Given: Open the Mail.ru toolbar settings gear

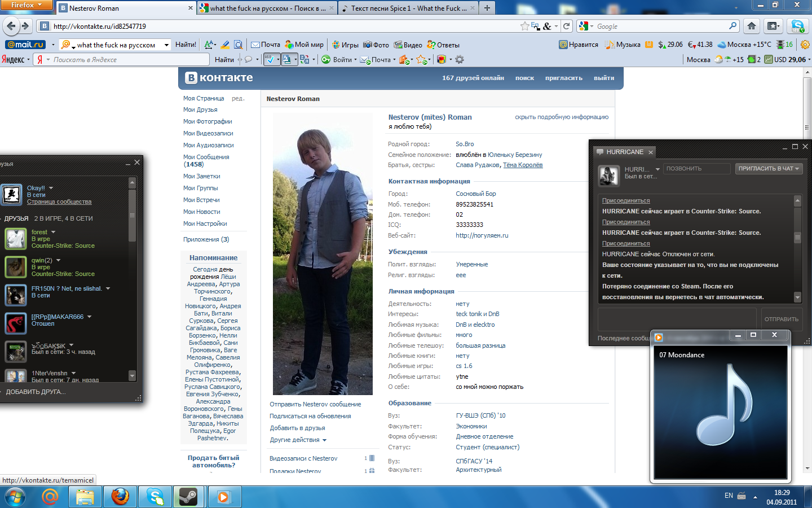Looking at the screenshot, I should (x=805, y=45).
